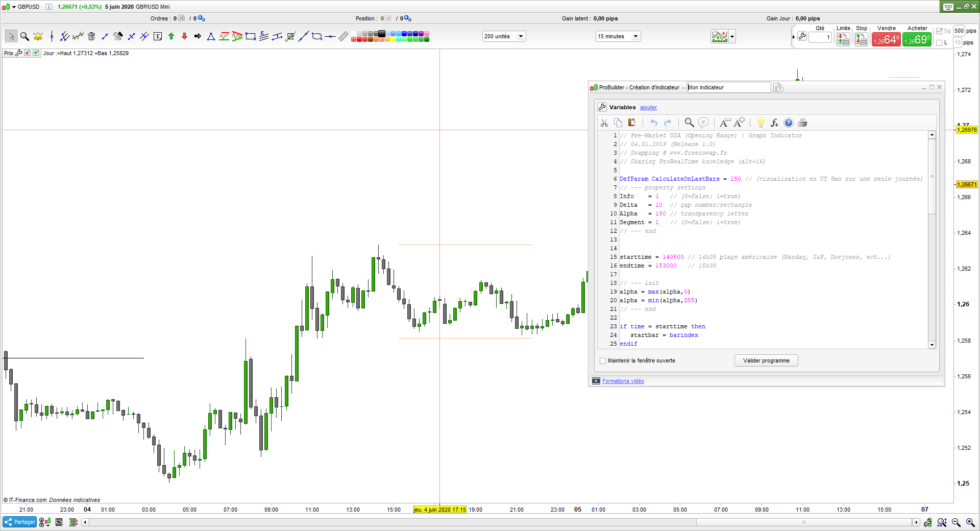Paste code in ProBuilder editor
The height and width of the screenshot is (531, 980).
tap(632, 123)
